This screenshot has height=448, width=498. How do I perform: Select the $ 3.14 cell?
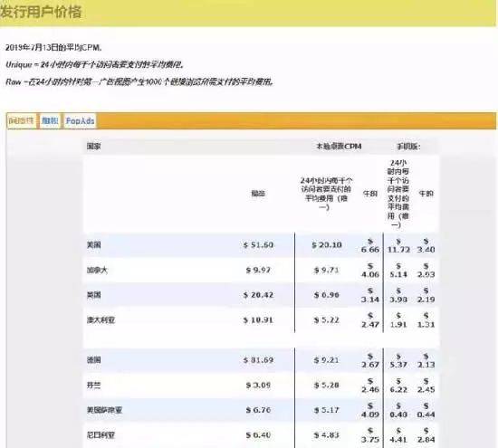point(370,295)
